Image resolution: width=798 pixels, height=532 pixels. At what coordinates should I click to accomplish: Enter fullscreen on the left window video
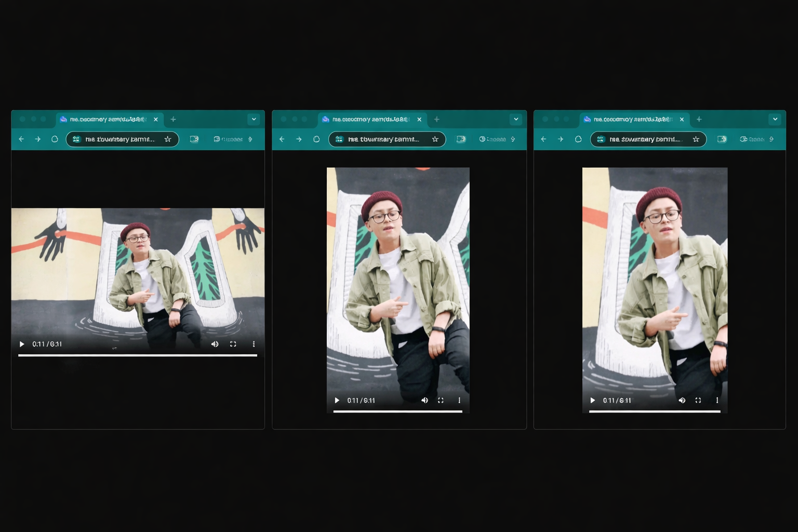(233, 344)
